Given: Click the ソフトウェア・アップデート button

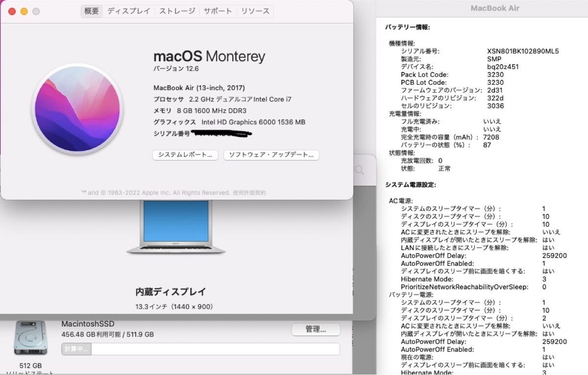Looking at the screenshot, I should pyautogui.click(x=271, y=155).
